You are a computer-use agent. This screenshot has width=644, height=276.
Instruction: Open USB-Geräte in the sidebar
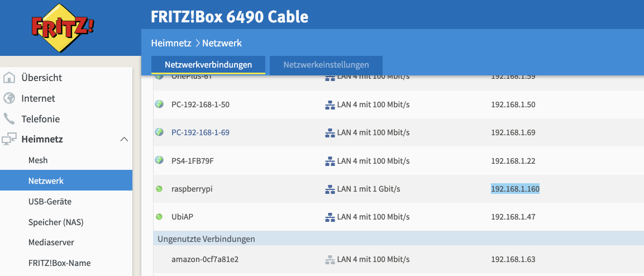coord(50,202)
